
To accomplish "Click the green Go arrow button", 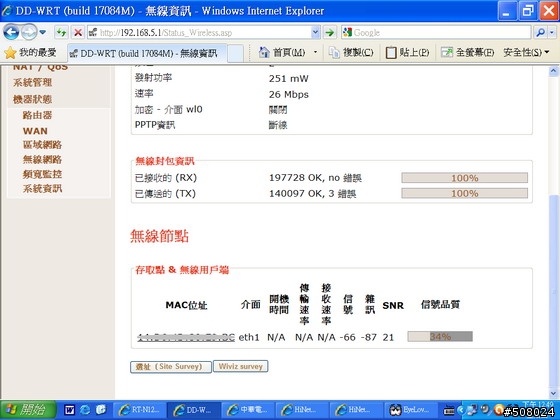I will [330, 33].
